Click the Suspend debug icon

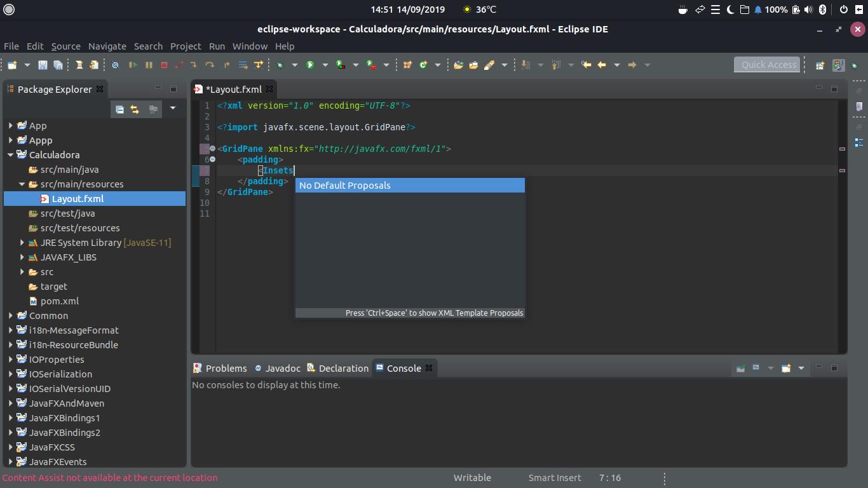(149, 65)
